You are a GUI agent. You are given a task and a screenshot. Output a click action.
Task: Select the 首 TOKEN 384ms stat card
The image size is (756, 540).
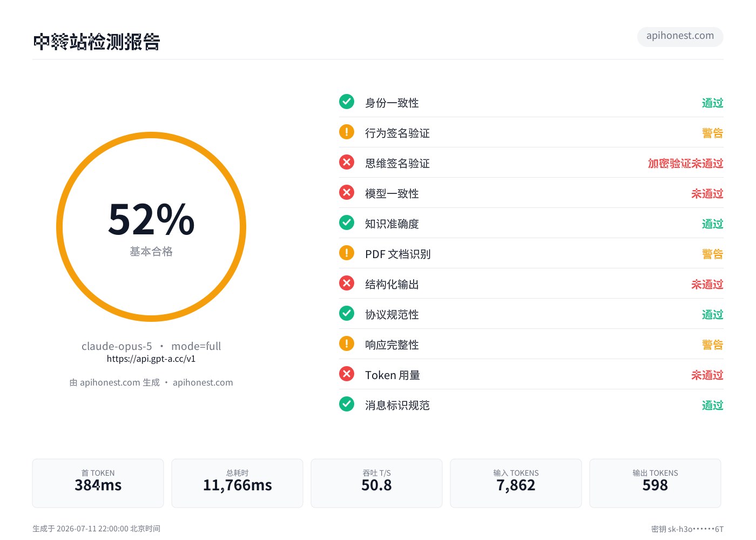[x=98, y=483]
